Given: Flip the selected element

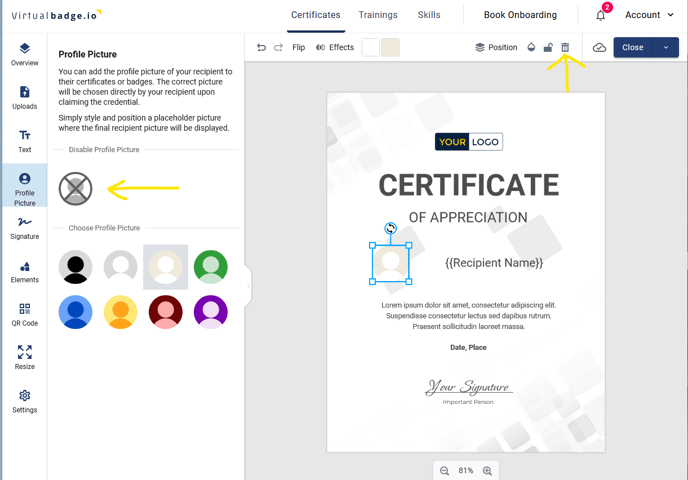Looking at the screenshot, I should tap(299, 47).
